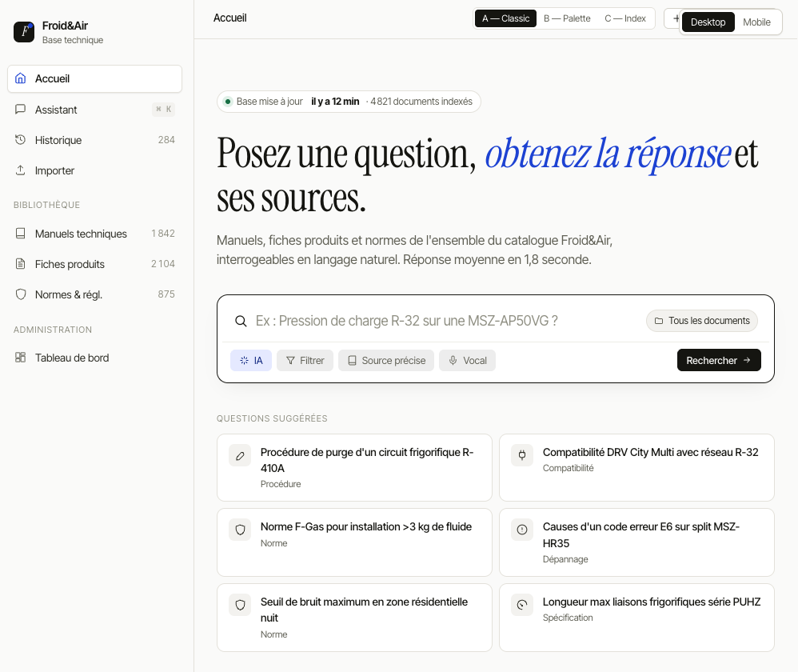Switch to the B — Palette theme tab
798x672 pixels.
click(566, 18)
